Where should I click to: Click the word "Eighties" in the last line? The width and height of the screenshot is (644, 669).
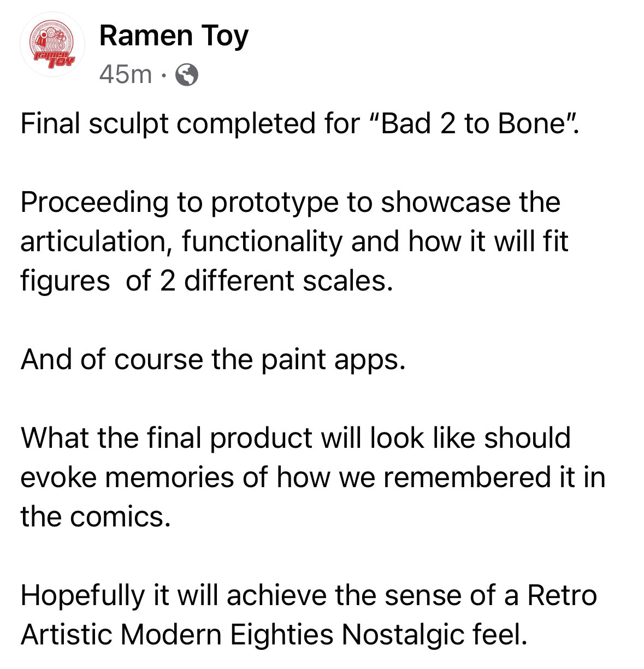pos(282,635)
